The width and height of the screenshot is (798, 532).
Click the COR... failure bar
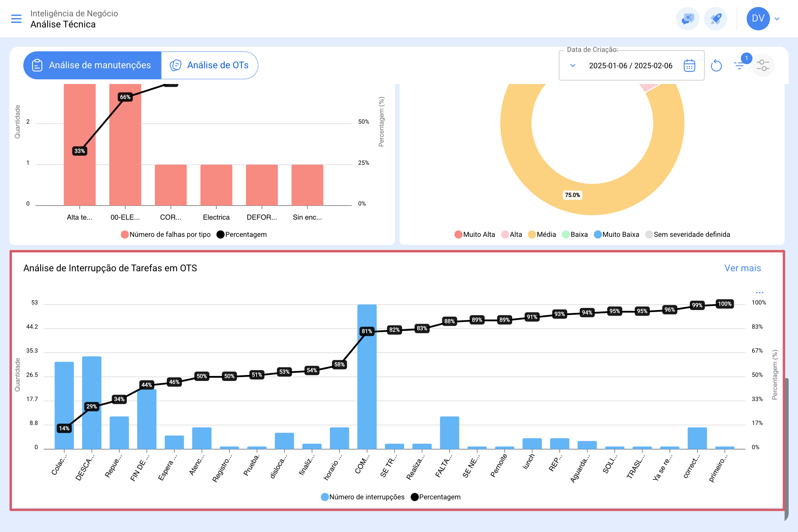pos(171,185)
